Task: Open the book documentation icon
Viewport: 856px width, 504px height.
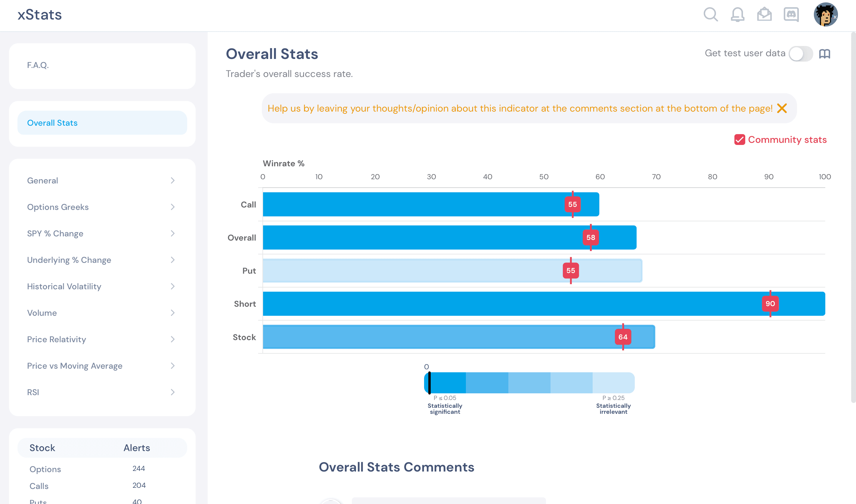Action: click(824, 54)
